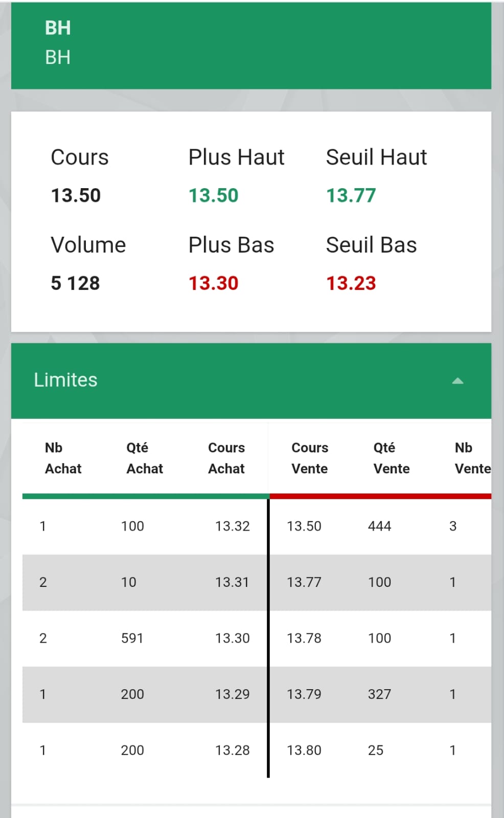504x818 pixels.
Task: Select the Cours value 13.50
Action: click(76, 195)
